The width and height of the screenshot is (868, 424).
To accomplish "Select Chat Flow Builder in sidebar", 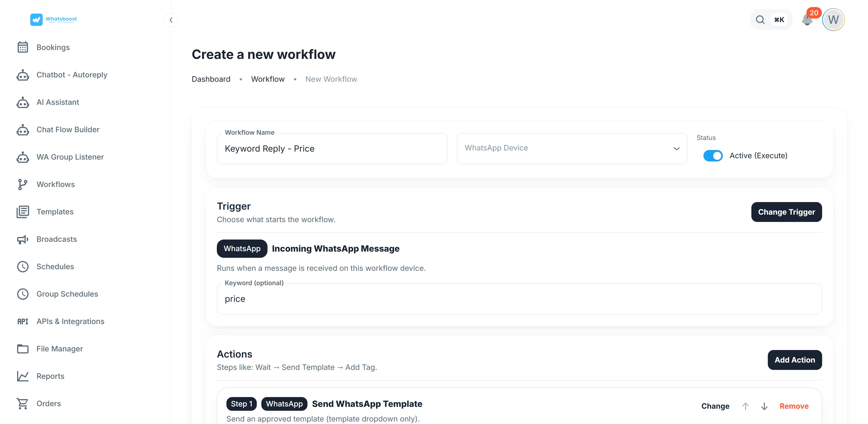I will [x=68, y=129].
